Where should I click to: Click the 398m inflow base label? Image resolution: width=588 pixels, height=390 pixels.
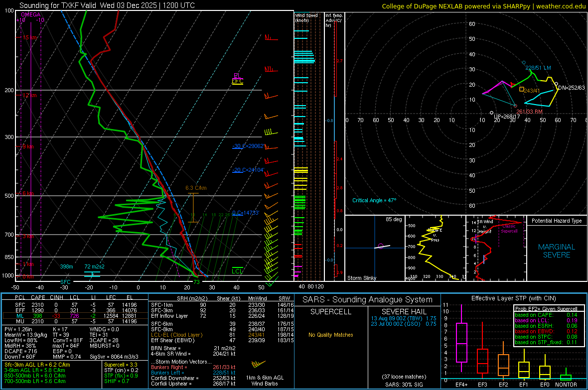(x=66, y=266)
